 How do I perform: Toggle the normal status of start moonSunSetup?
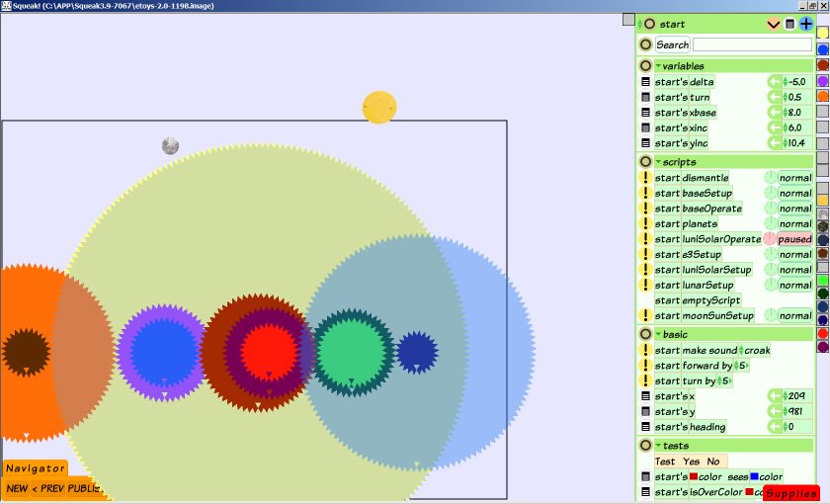(794, 316)
